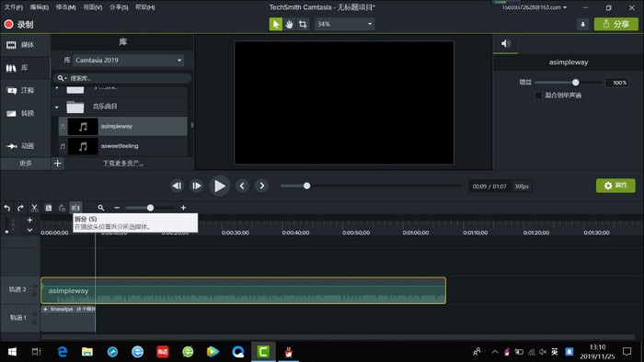
Task: Add a new track with plus icon
Action: pos(29,221)
